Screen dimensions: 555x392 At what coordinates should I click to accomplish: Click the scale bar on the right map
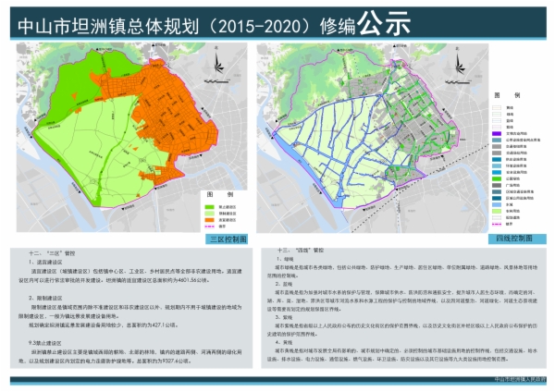[x=458, y=82]
